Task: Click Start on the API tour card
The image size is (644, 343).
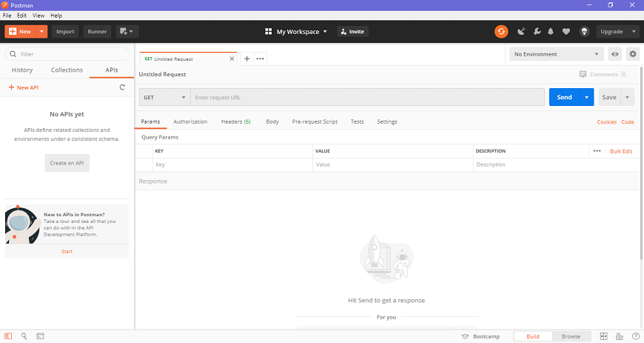Action: (x=67, y=251)
